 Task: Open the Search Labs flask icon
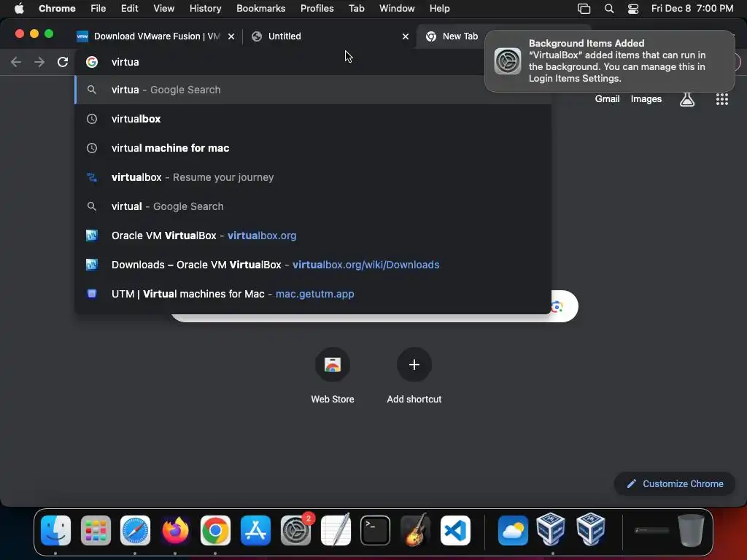[x=687, y=99]
